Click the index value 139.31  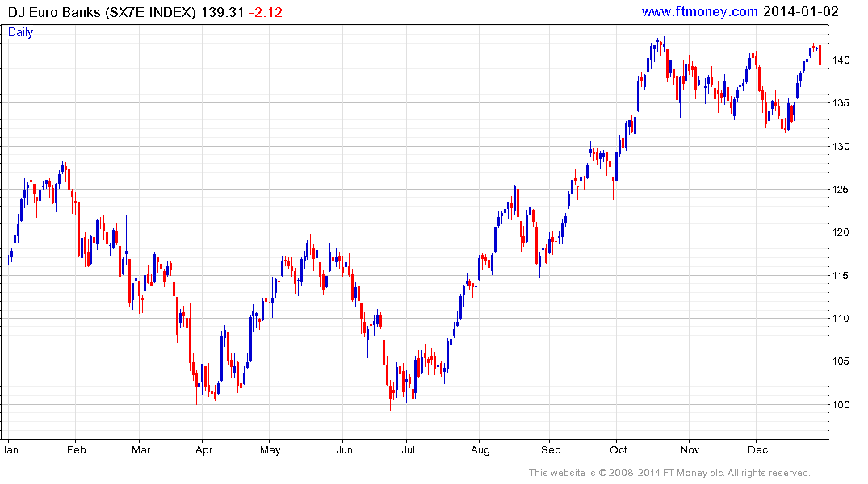[x=222, y=12]
